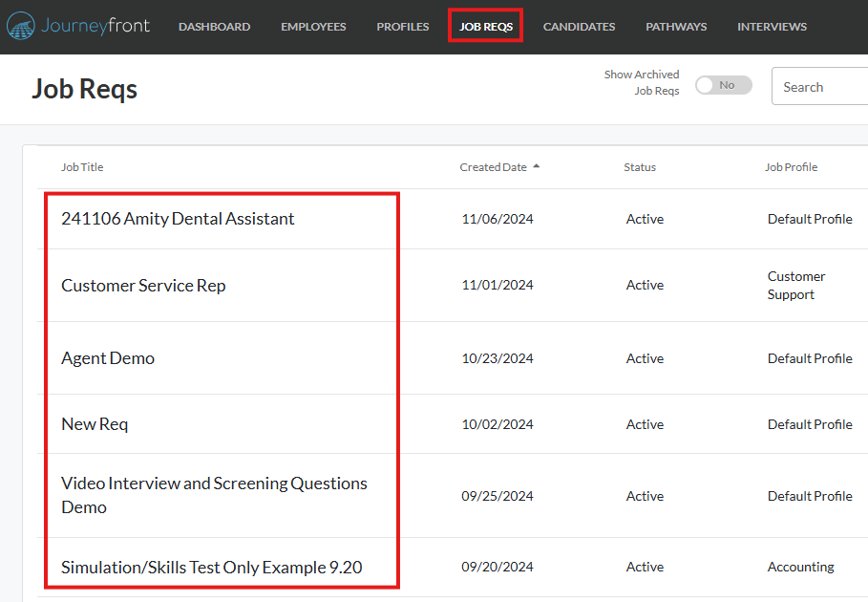The width and height of the screenshot is (868, 602).
Task: Open the Customer Service Rep job req
Action: [x=143, y=285]
